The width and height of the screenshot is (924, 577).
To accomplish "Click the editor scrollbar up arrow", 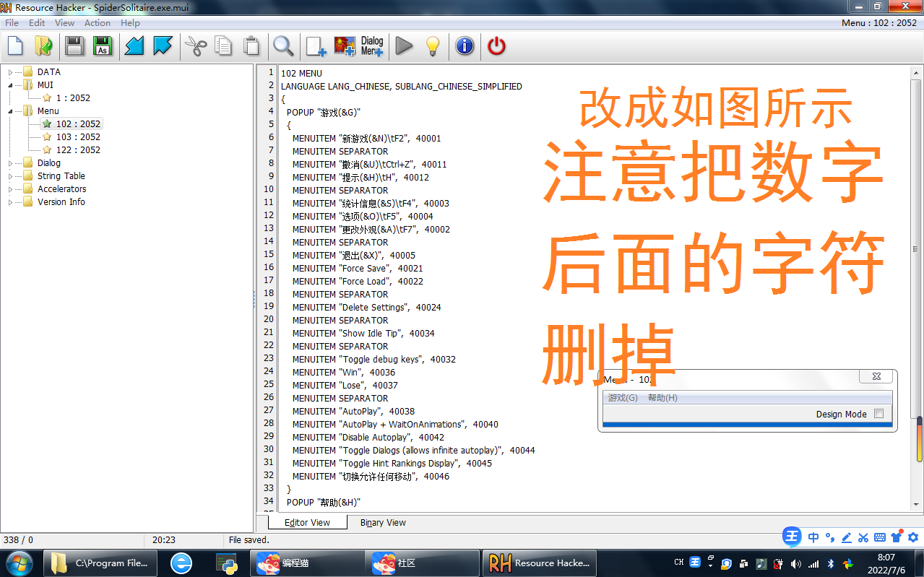I will 915,72.
